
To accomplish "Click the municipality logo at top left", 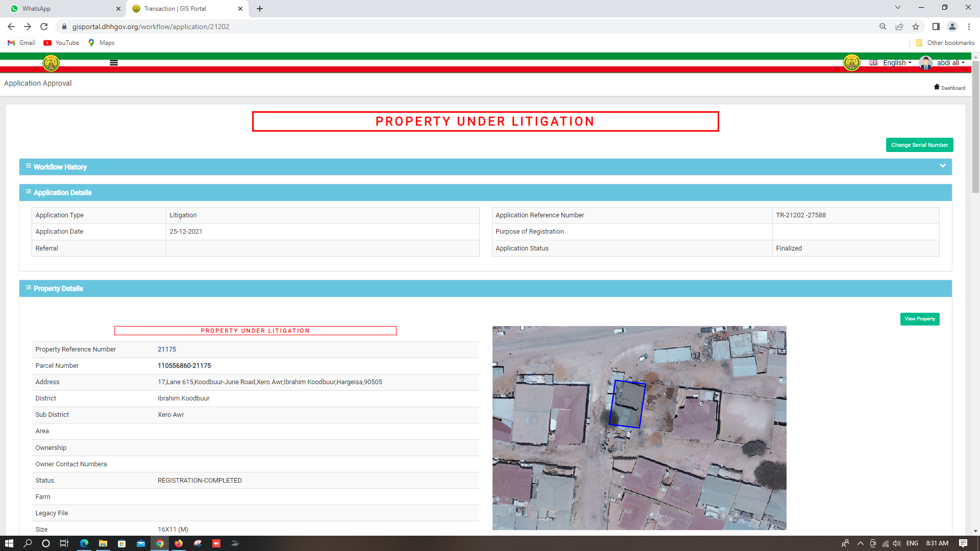I will 51,63.
